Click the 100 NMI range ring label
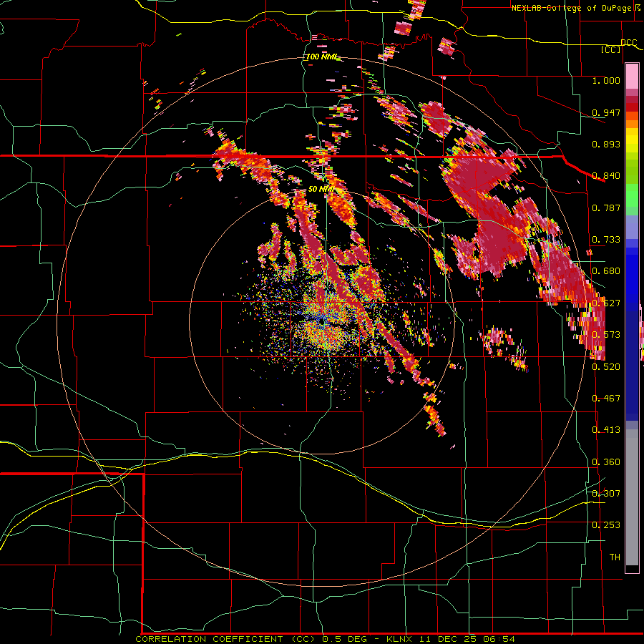644x644 pixels. click(x=323, y=57)
